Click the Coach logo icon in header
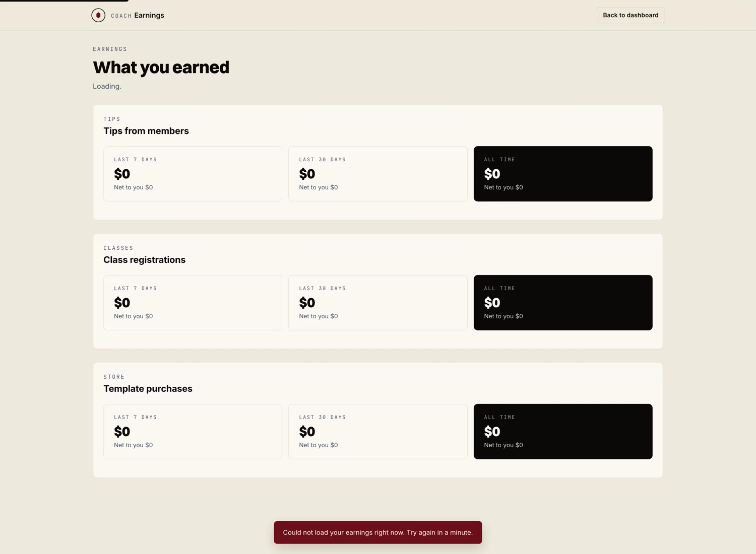Viewport: 756px width, 554px height. pos(98,15)
